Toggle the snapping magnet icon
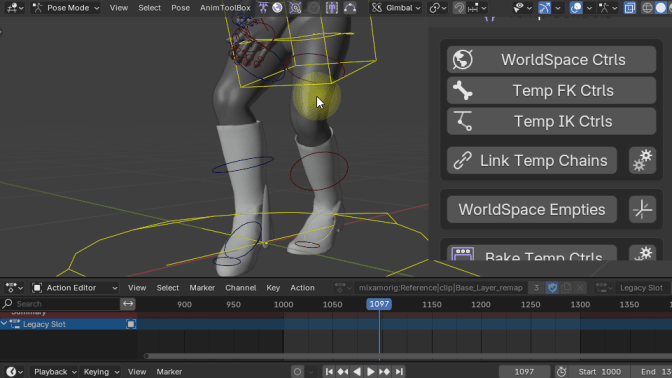Viewport: 672px width, 378px height. tap(459, 8)
